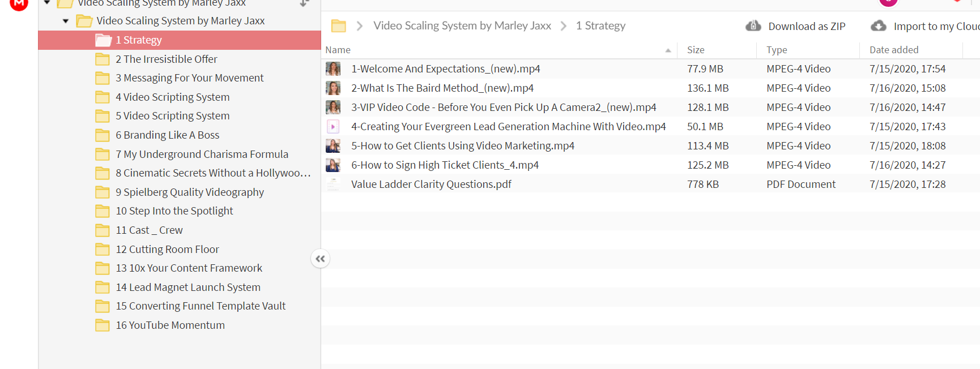Click folder icon beside 14 Lead Magnet Launch System

tap(103, 288)
